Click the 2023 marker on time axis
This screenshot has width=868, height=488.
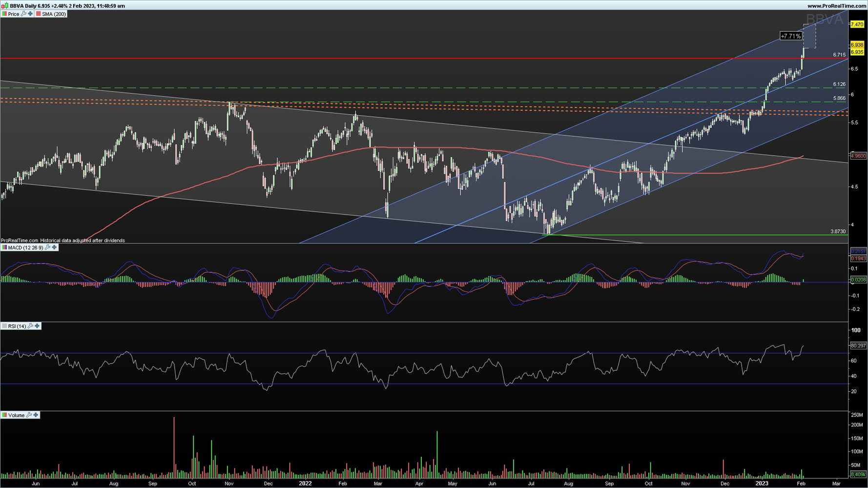[x=762, y=484]
